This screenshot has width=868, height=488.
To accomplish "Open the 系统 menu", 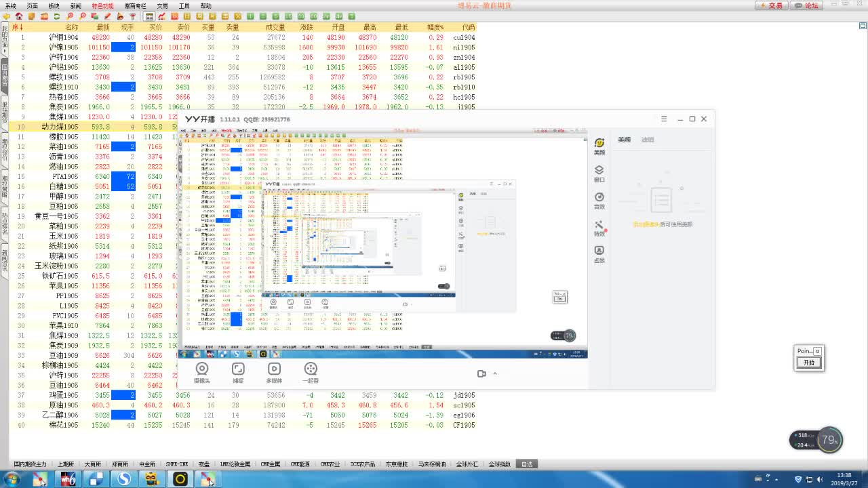I will tap(11, 6).
